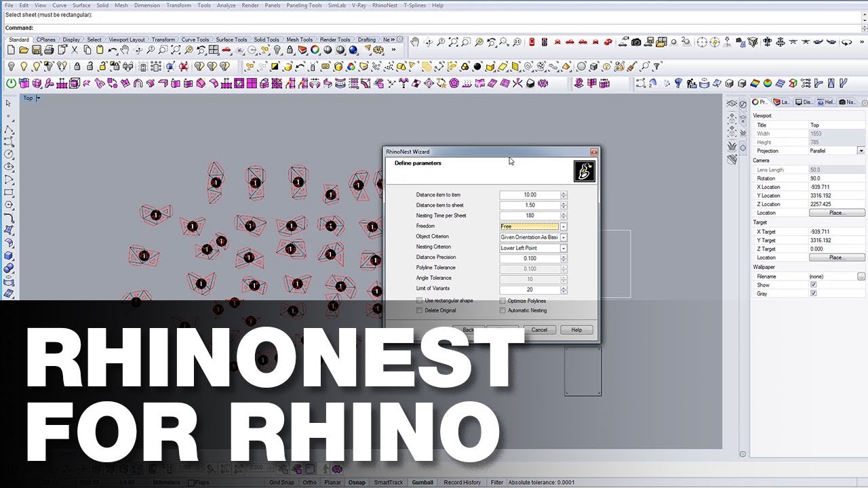Viewport: 868px width, 488px height.
Task: Click the Cancel button in RhinoNest Wizard
Action: point(539,330)
